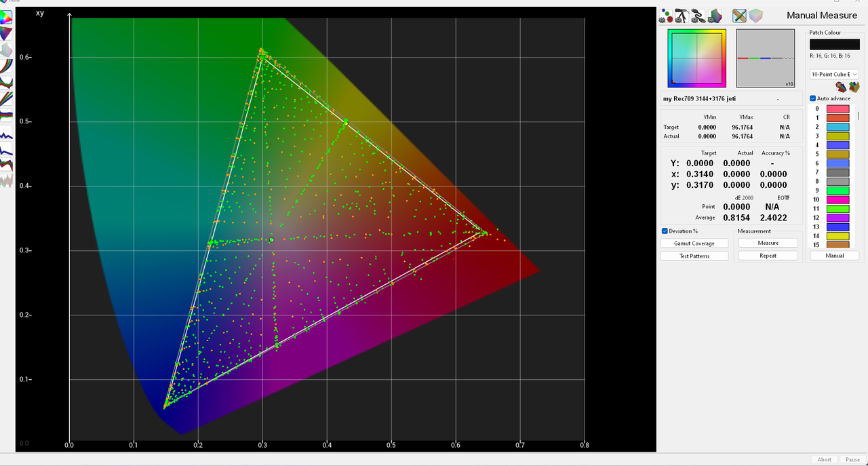Click the RGB balance x10 graph
Viewport: 868px width, 466px height.
click(x=766, y=58)
